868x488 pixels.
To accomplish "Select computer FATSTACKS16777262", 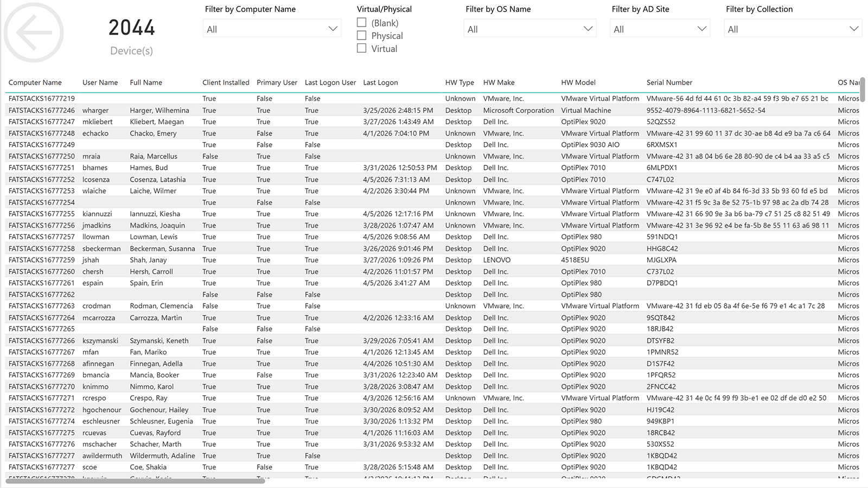I will (x=42, y=294).
